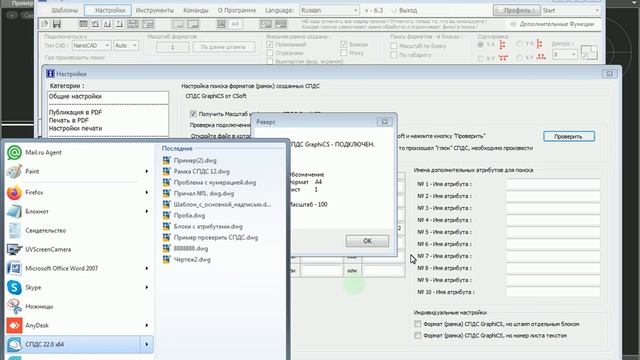640x360 pixels.
Task: Open Дополнительные Функции
Action: [x=552, y=24]
